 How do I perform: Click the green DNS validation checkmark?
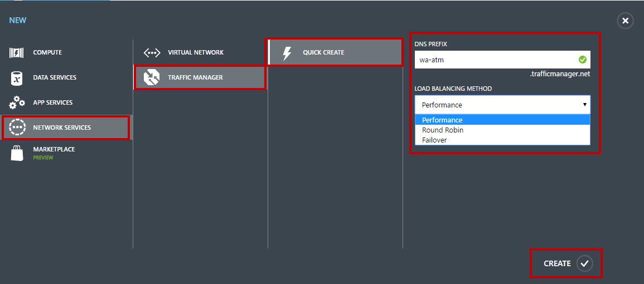coord(583,60)
